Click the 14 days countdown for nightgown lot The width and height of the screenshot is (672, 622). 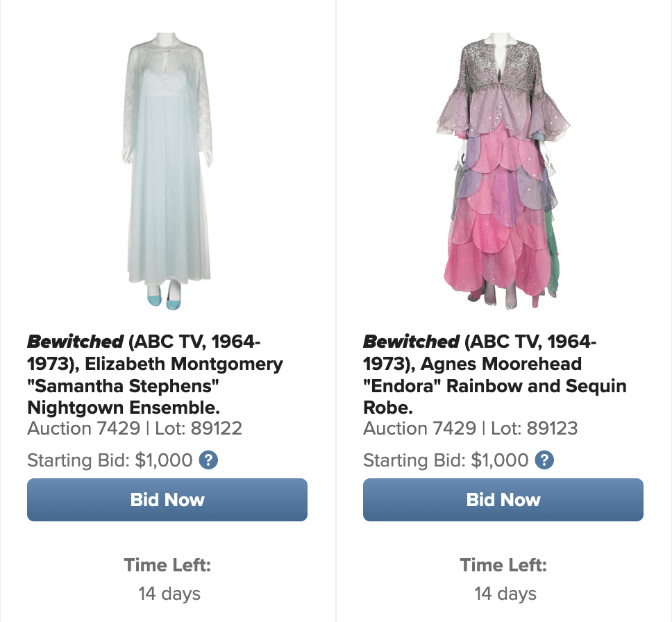(167, 594)
